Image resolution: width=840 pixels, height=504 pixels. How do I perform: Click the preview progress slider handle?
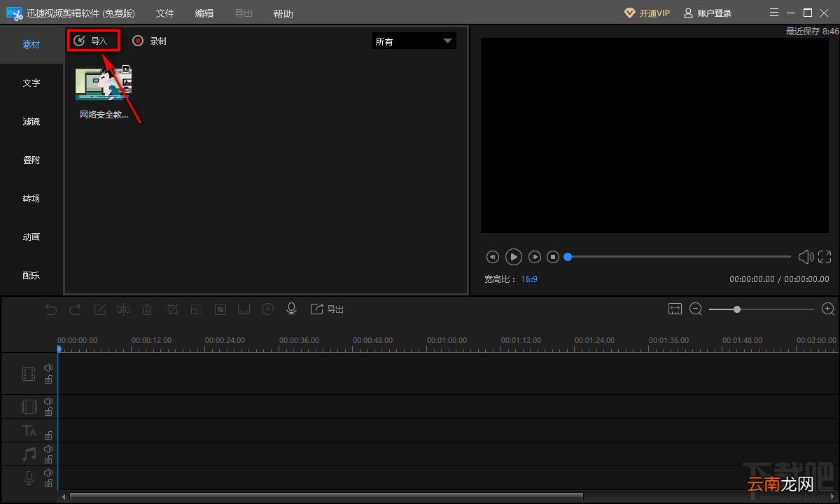coord(568,257)
